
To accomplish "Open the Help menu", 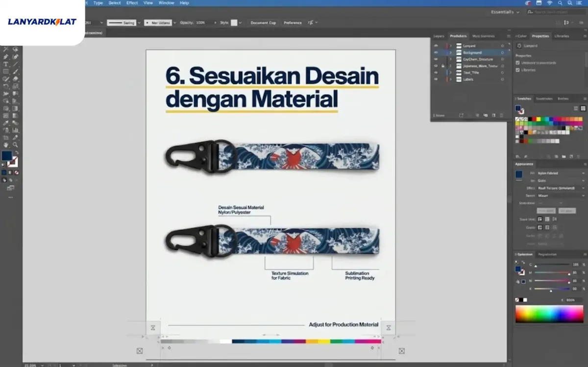I will coord(184,3).
